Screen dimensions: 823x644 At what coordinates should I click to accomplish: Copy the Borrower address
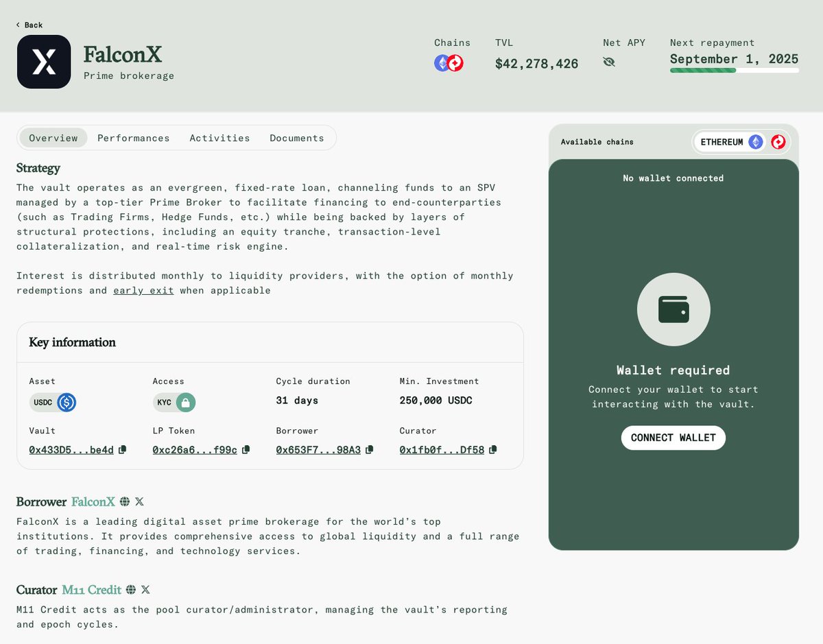(x=370, y=450)
